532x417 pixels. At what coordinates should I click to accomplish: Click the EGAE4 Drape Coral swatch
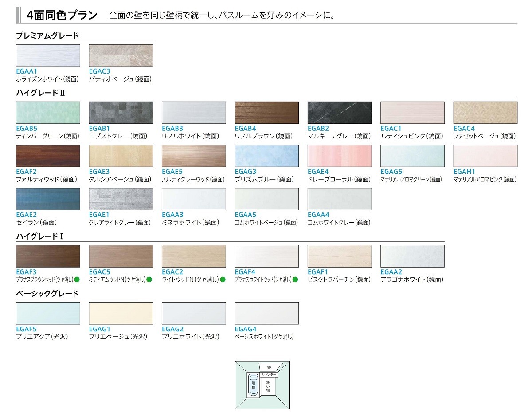(339, 156)
